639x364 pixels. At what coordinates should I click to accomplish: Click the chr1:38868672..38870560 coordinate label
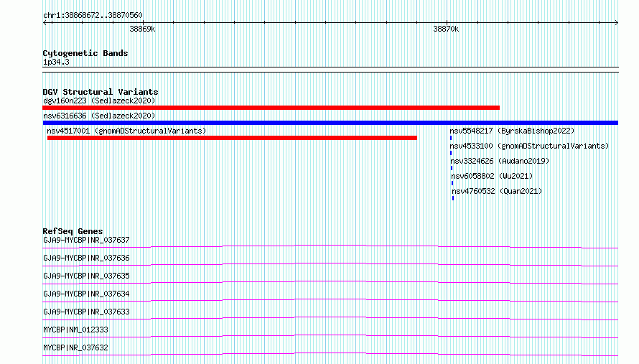point(93,15)
